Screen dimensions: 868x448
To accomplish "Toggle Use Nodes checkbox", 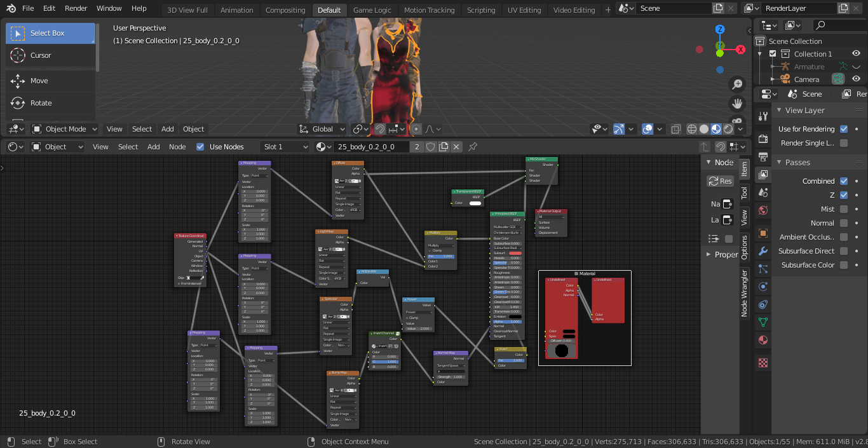I will click(201, 147).
